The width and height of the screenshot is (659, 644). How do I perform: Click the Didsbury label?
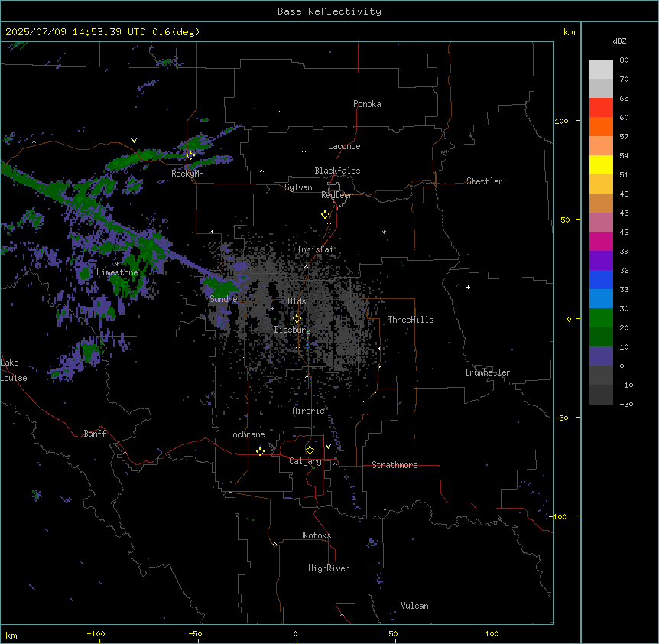click(293, 330)
